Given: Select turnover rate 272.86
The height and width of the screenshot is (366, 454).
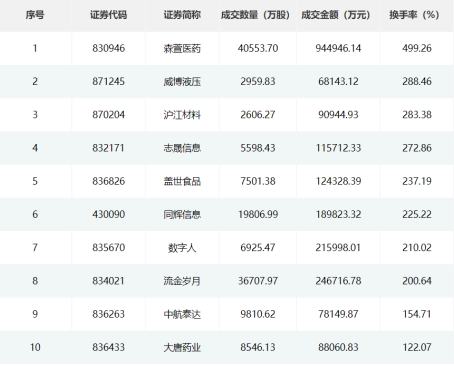Looking at the screenshot, I should tap(417, 148).
